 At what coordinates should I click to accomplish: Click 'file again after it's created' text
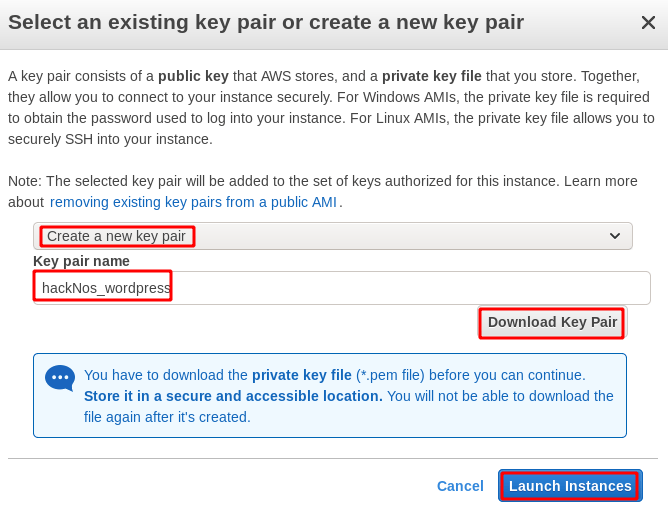coord(167,417)
